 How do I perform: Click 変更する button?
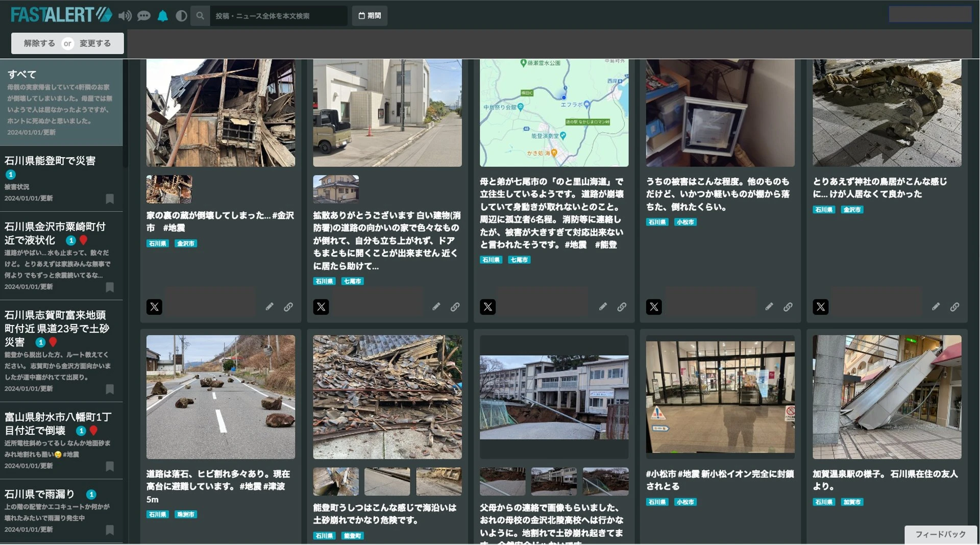[x=95, y=43]
